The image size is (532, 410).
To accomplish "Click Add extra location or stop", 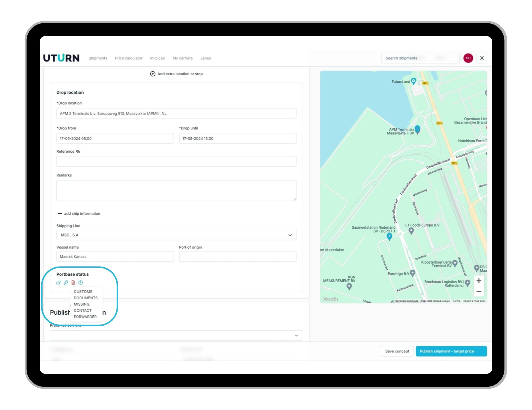I will point(180,74).
